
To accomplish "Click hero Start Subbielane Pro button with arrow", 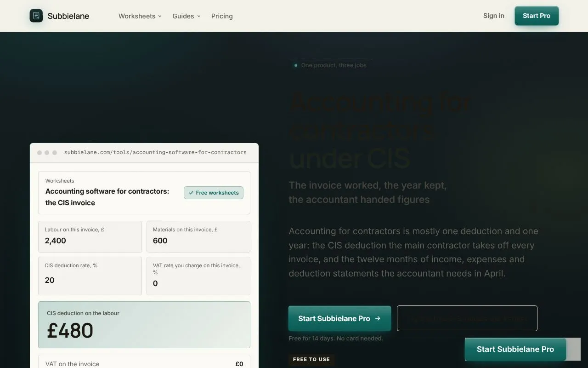I will (339, 318).
